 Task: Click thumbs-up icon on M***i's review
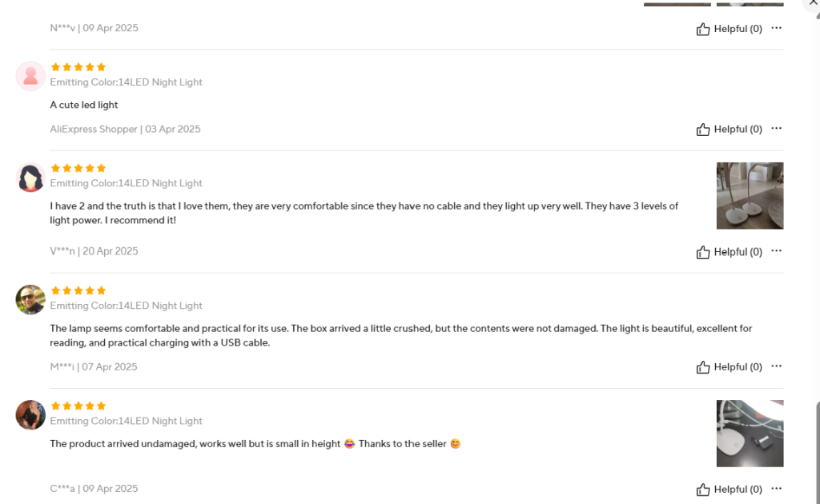pos(703,367)
